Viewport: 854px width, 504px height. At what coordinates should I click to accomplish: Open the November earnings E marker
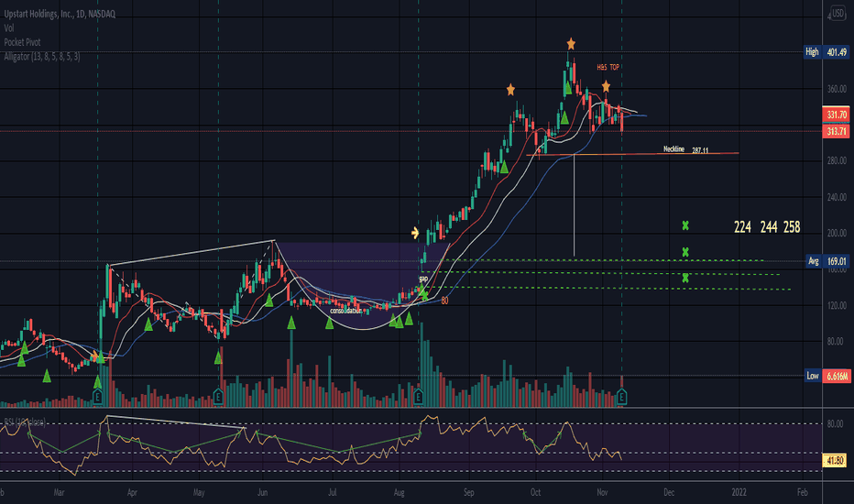(621, 397)
